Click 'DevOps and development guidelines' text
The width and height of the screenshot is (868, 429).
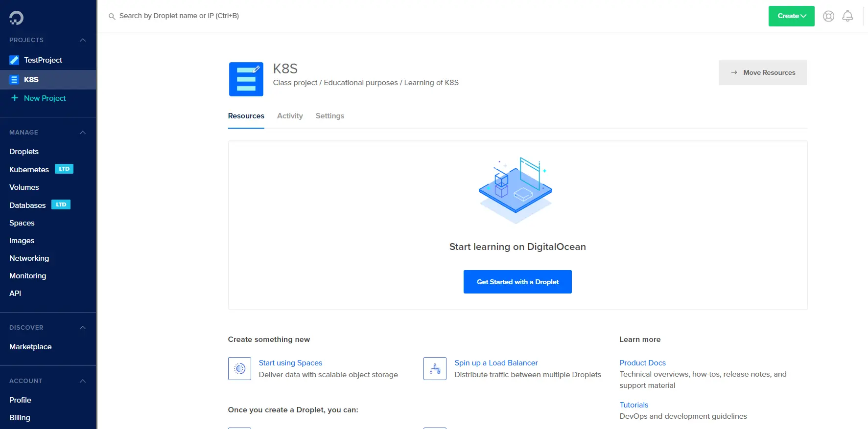(683, 416)
